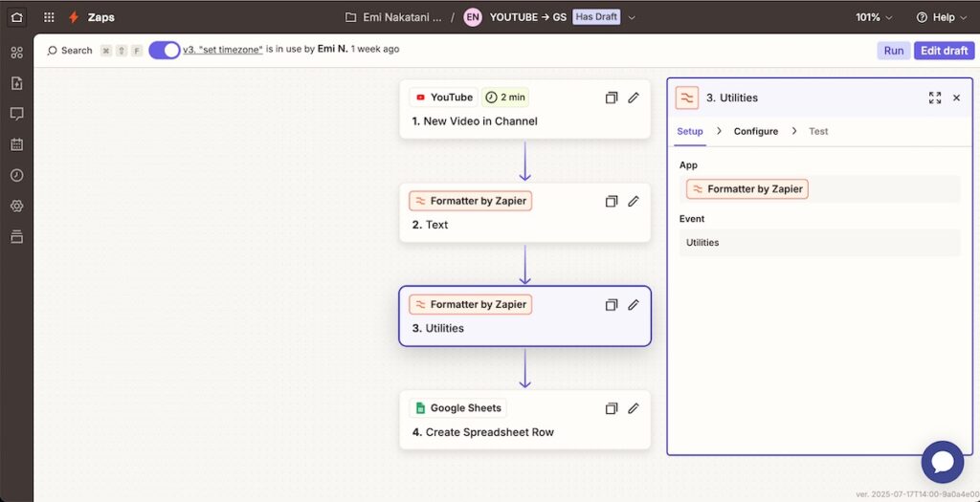Select the Formatter badge in step 3
The height and width of the screenshot is (502, 980).
coord(471,305)
